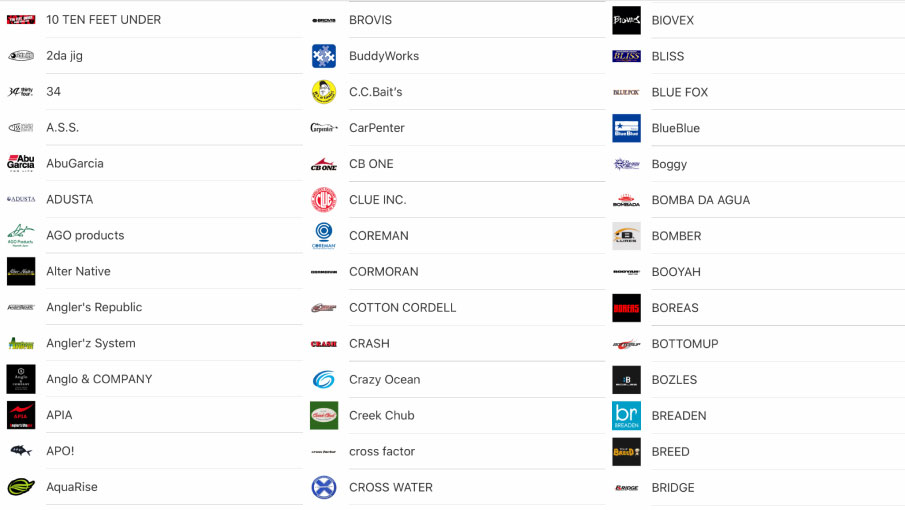Select the CROSS WATER blue X logo
Image resolution: width=905 pixels, height=510 pixels.
pos(324,488)
